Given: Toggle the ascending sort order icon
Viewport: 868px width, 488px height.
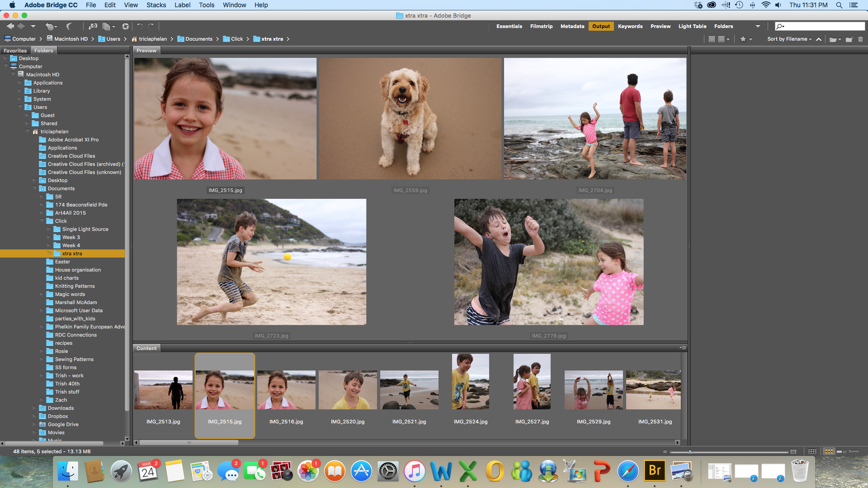Looking at the screenshot, I should tap(820, 39).
